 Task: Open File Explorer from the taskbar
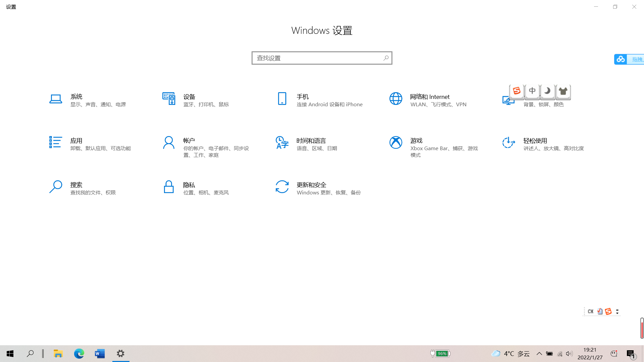click(58, 354)
